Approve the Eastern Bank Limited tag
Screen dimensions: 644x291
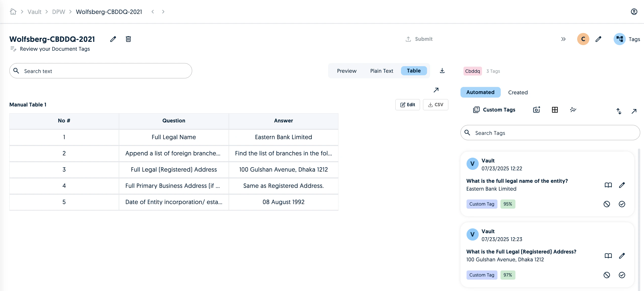tap(622, 204)
